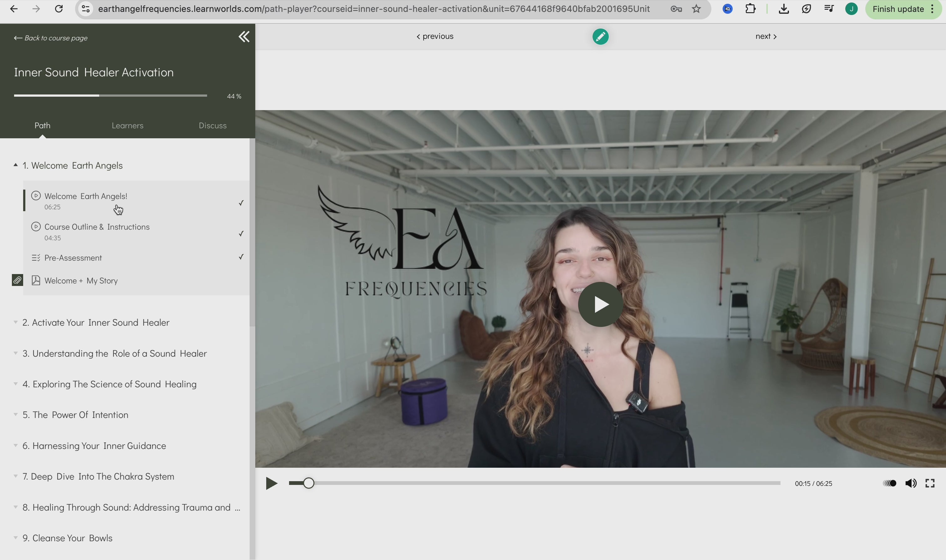Expand section 5 The Power Of Intention
The width and height of the screenshot is (946, 560).
pos(75,415)
